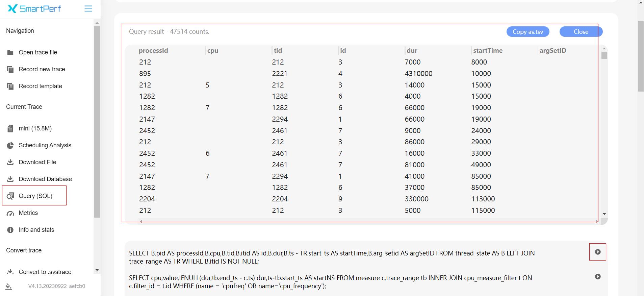Image resolution: width=644 pixels, height=296 pixels.
Task: Close the query result panel
Action: pos(581,32)
